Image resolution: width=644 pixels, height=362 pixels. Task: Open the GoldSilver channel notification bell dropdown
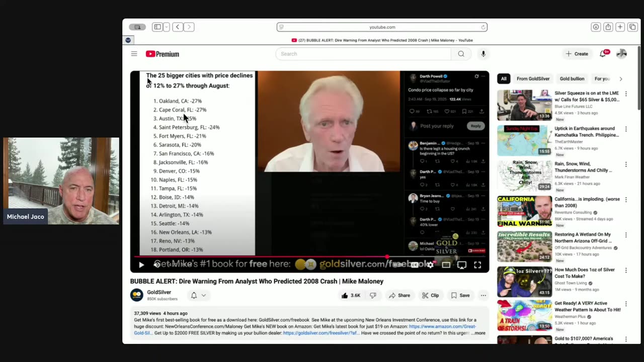(x=198, y=295)
